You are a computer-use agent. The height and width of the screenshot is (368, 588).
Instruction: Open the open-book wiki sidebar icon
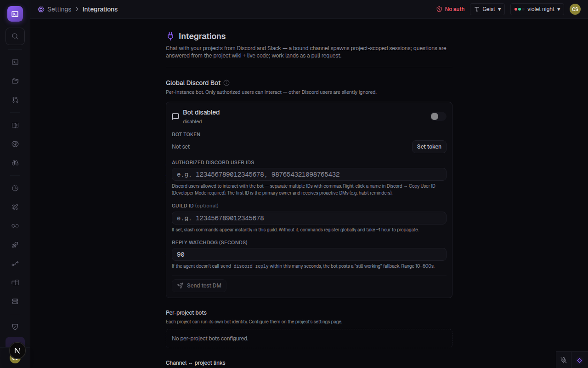[x=15, y=125]
